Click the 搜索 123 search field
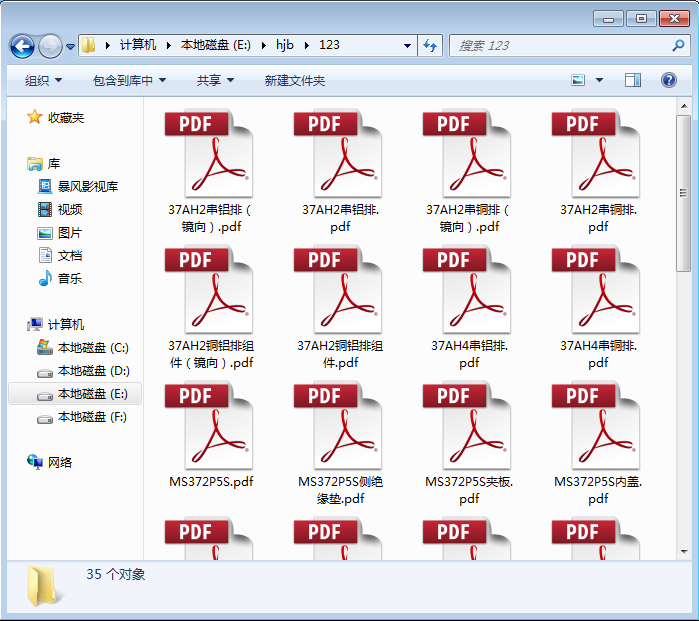The height and width of the screenshot is (621, 699). tap(560, 45)
